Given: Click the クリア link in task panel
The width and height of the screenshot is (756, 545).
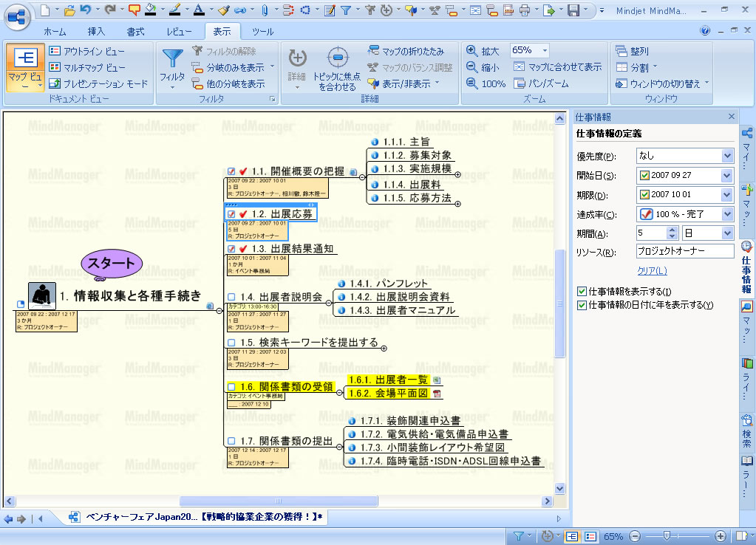Looking at the screenshot, I should (651, 271).
